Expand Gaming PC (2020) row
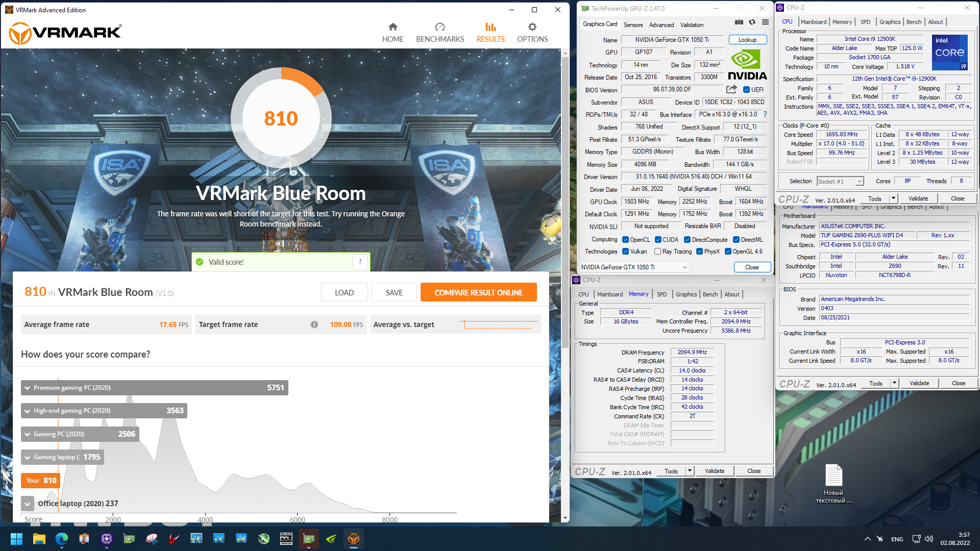 [80, 434]
